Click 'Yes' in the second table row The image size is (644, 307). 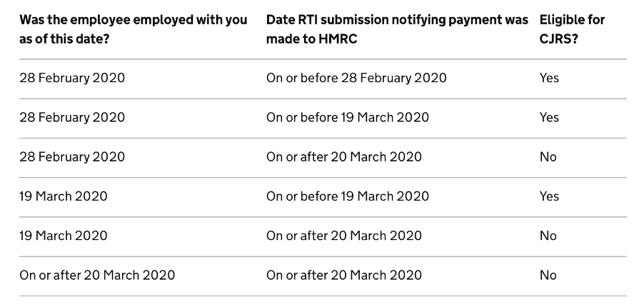pyautogui.click(x=549, y=118)
